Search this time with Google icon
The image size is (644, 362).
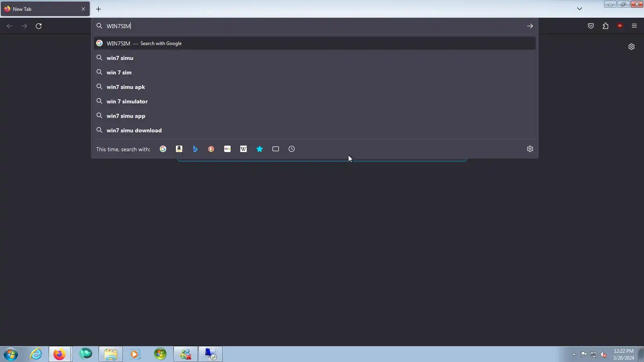tap(163, 149)
